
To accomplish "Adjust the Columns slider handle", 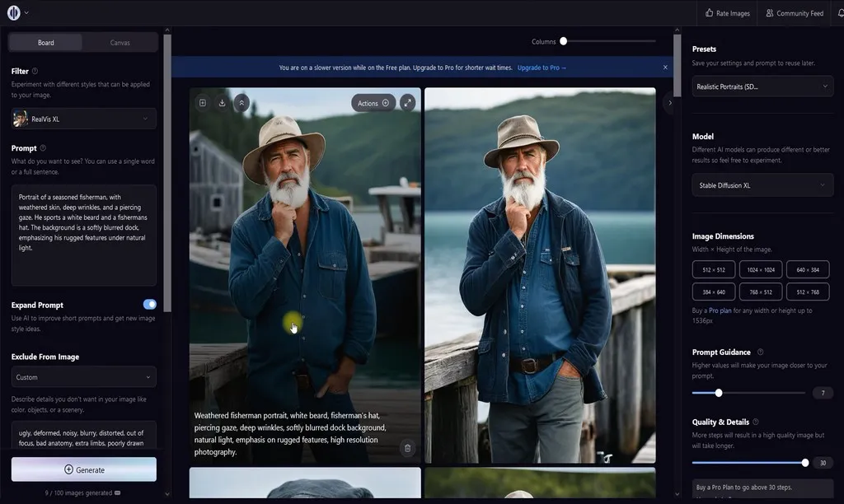I will pyautogui.click(x=564, y=41).
